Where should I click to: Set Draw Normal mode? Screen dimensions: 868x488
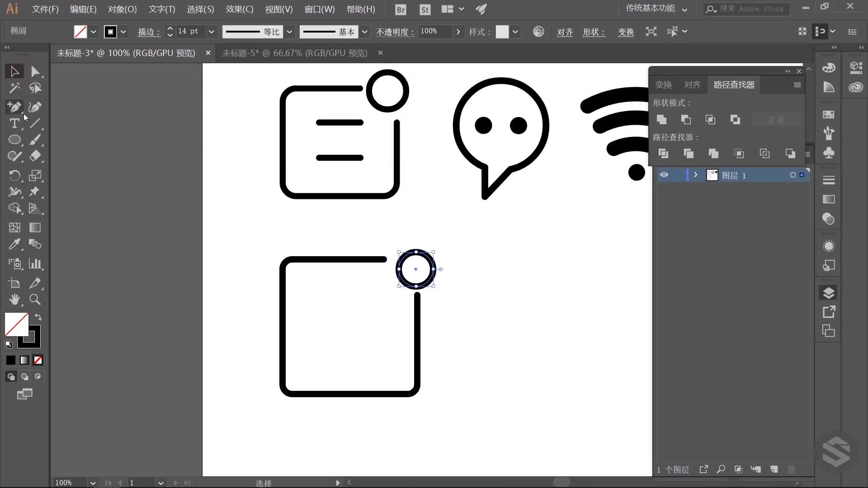11,376
